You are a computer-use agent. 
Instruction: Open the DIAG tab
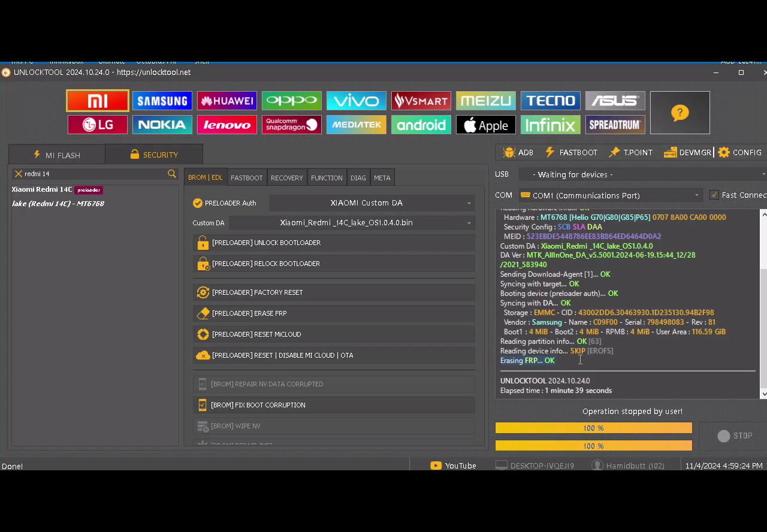(358, 178)
